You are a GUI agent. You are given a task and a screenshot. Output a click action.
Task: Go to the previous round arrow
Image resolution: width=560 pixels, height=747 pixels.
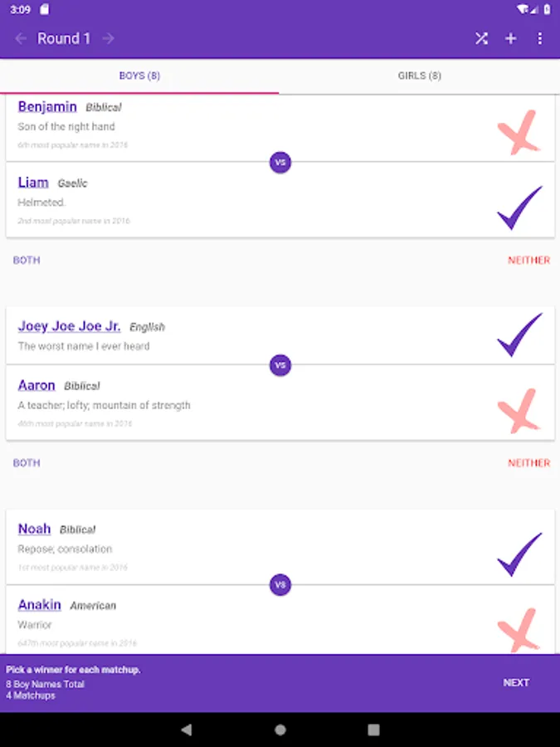tap(21, 38)
